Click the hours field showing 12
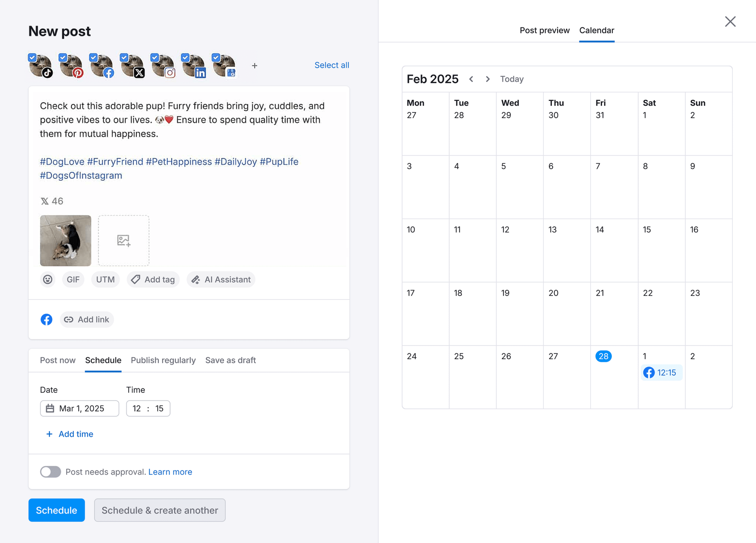This screenshot has height=543, width=756. click(137, 408)
